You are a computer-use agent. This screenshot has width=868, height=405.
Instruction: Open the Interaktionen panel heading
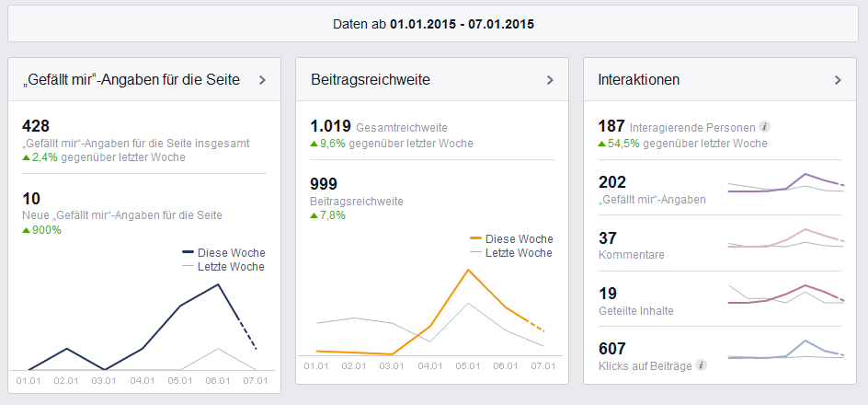pos(639,80)
